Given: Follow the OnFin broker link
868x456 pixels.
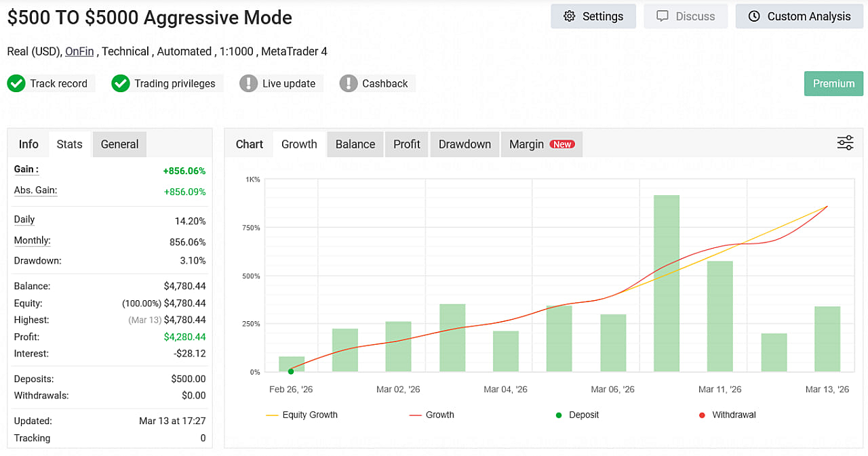Looking at the screenshot, I should point(79,51).
